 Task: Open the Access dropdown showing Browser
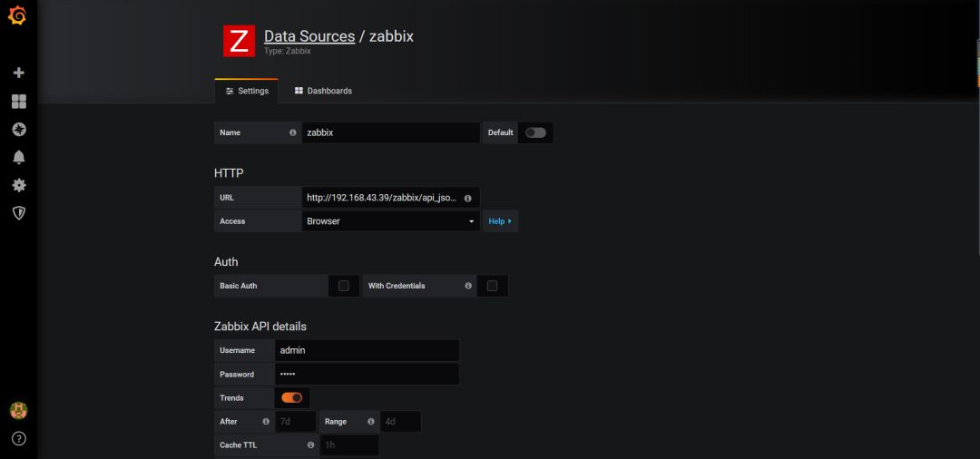point(390,221)
